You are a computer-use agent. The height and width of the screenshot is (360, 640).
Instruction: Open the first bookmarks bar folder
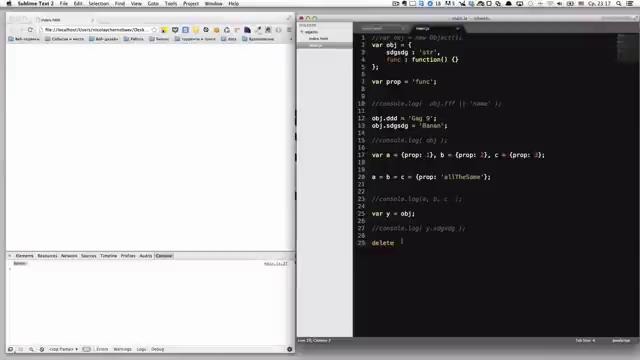pyautogui.click(x=24, y=39)
